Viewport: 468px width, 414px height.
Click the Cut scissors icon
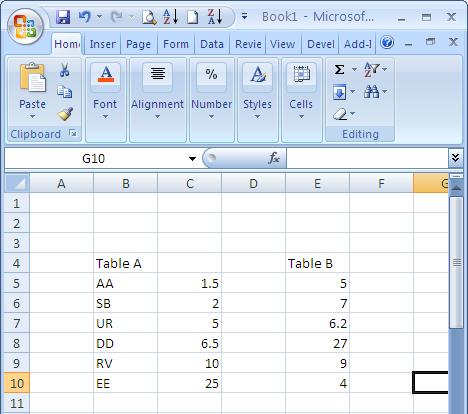64,70
